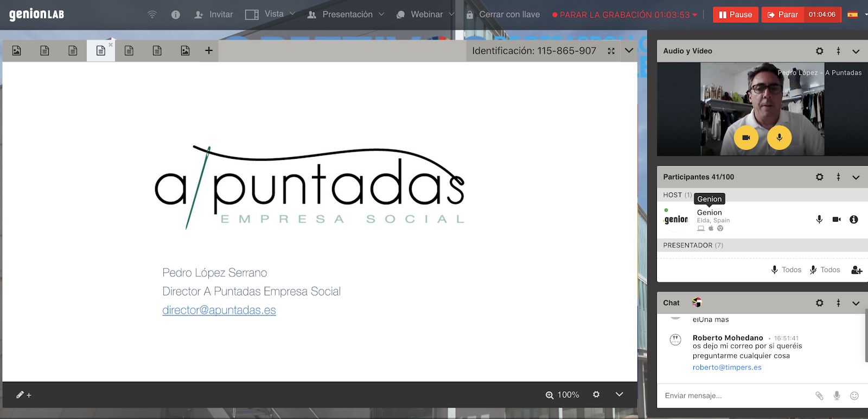Open the Vista menu
Image resolution: width=868 pixels, height=419 pixels.
[270, 14]
